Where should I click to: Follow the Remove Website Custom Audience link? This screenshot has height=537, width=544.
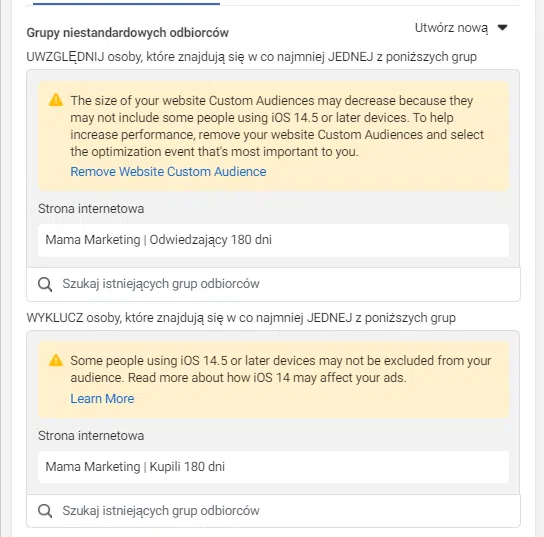(x=168, y=172)
